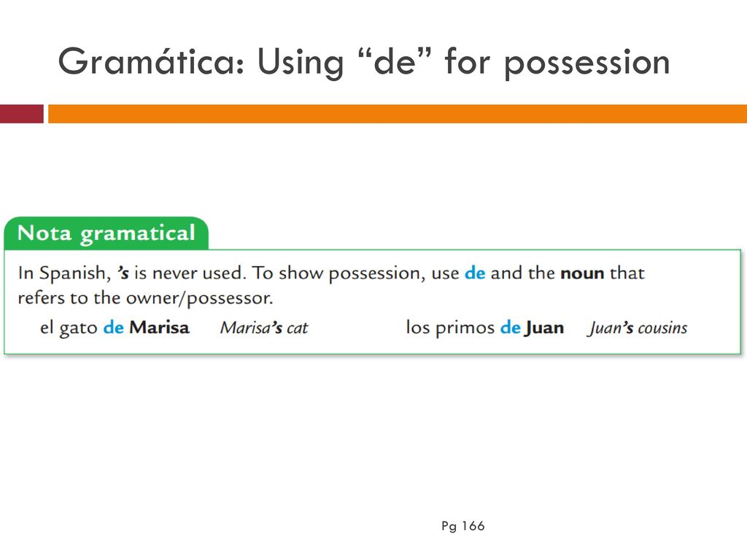Select the dark red accent block
Image resolution: width=747 pixels, height=560 pixels.
pos(21,114)
